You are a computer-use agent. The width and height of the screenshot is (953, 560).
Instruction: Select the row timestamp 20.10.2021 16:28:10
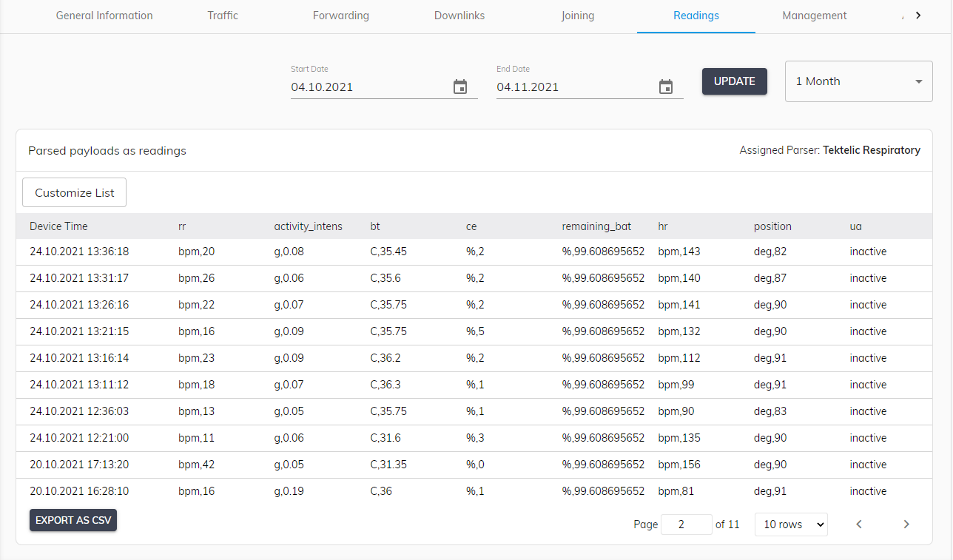click(79, 491)
